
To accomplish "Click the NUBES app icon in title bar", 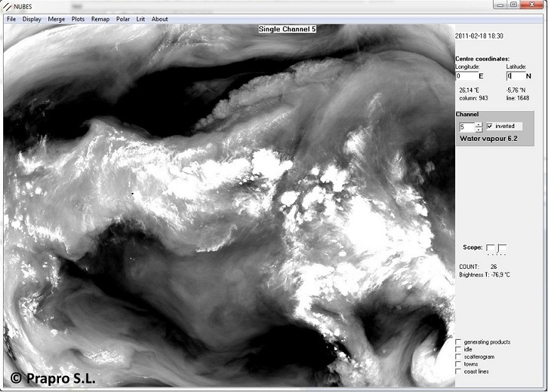I will (8, 5).
